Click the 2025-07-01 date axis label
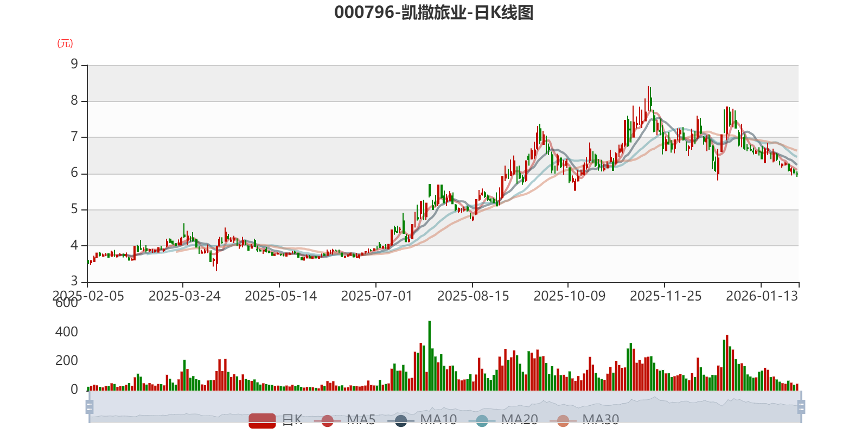Screen dimensions: 868x434 tap(376, 296)
